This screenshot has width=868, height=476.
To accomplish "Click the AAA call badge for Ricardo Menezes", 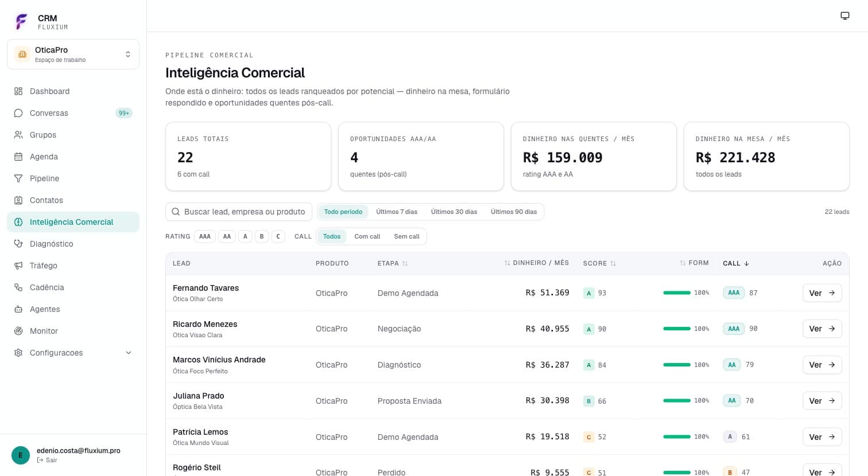I will [x=734, y=329].
